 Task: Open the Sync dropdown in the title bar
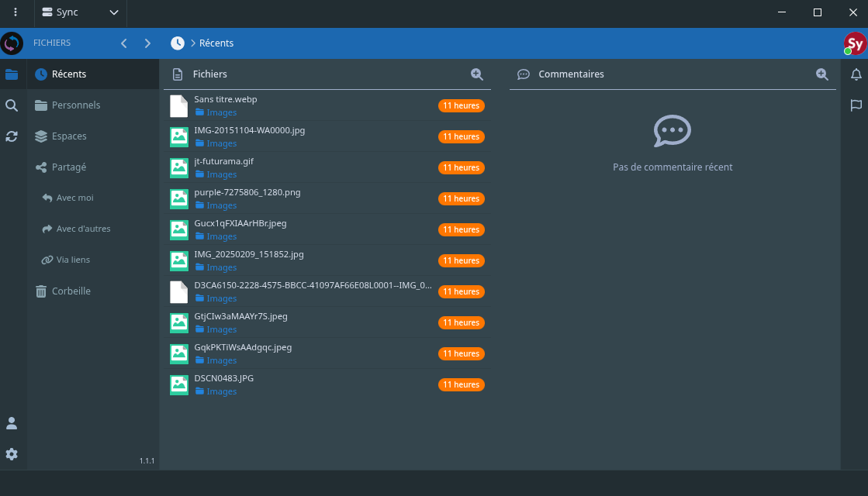[80, 13]
